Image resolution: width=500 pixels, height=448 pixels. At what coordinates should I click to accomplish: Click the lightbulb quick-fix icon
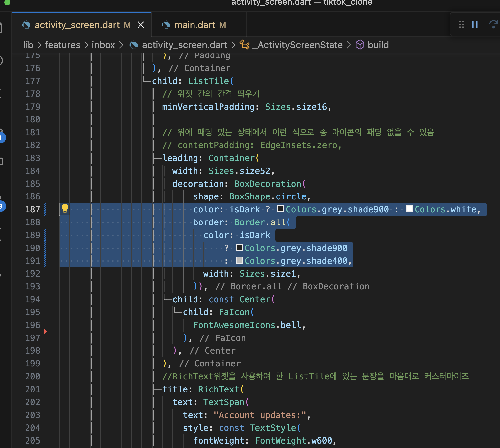(x=65, y=209)
